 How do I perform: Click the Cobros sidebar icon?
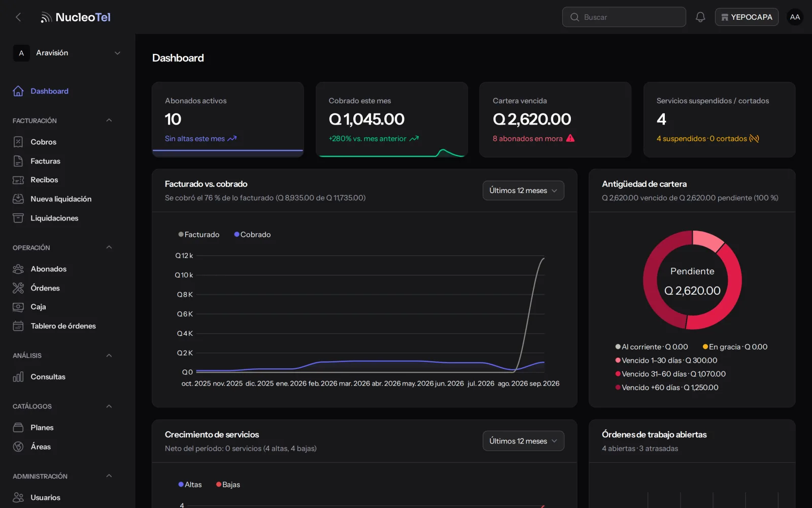[x=18, y=142]
